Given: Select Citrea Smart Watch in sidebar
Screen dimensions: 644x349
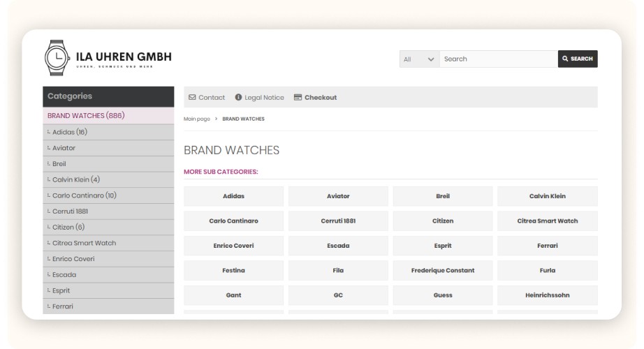Looking at the screenshot, I should click(108, 243).
